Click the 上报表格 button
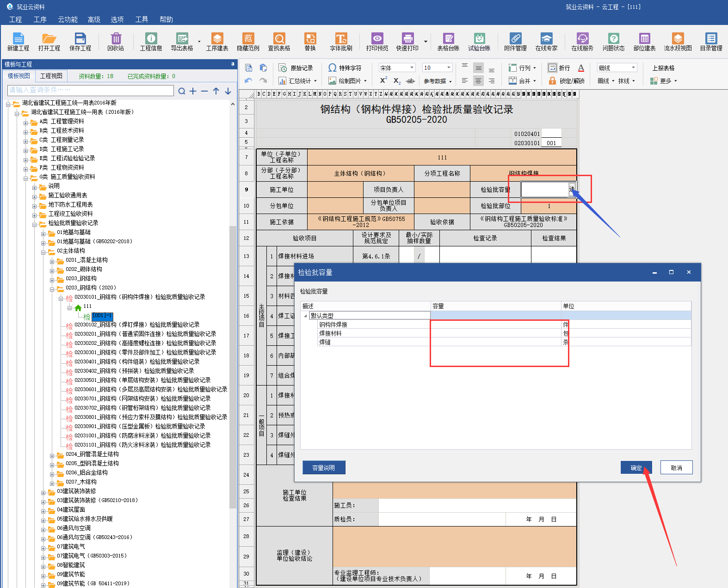 [x=663, y=68]
